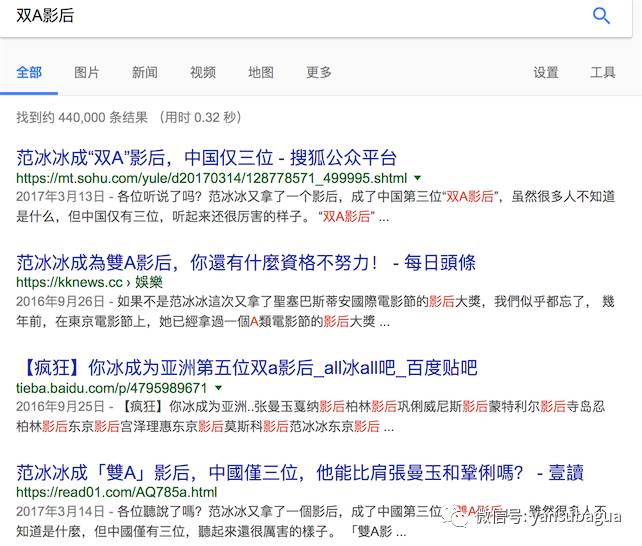This screenshot has height=546, width=642.
Task: Click the 2016年9月26日 snippet of the kknews result
Action: (315, 311)
